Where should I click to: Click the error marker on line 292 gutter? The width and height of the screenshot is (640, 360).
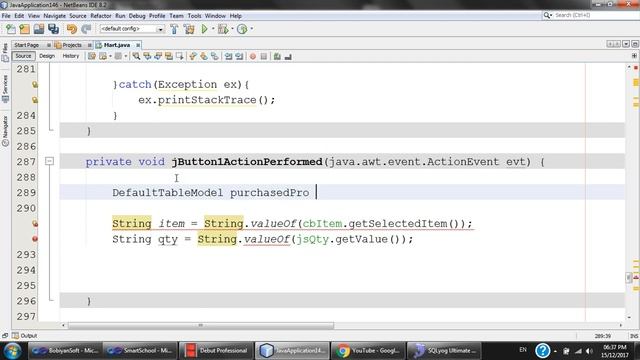[35, 239]
